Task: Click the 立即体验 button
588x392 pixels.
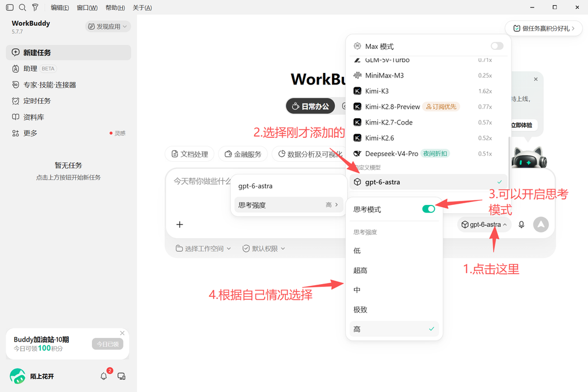Action: (x=522, y=125)
